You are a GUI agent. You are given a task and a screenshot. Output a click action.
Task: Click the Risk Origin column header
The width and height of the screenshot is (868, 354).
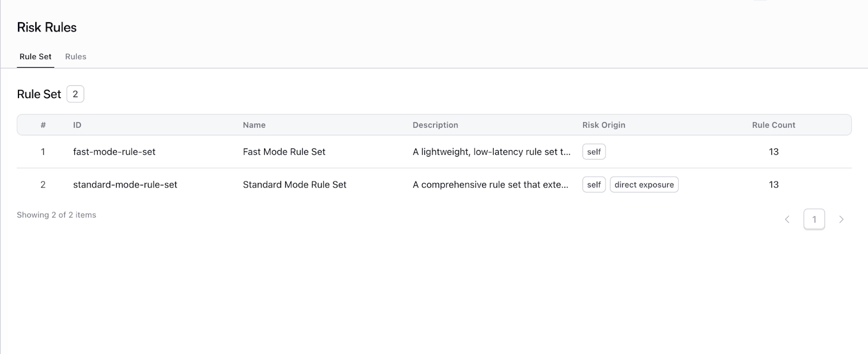603,125
